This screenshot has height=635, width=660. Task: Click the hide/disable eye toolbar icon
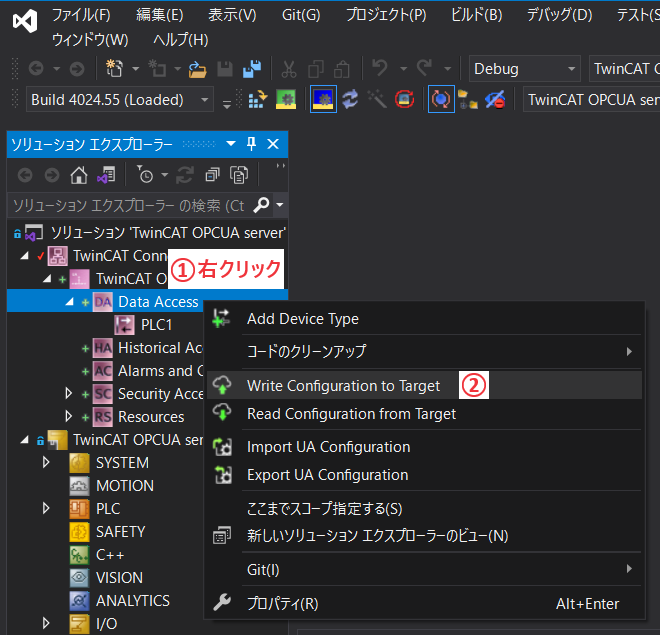495,100
